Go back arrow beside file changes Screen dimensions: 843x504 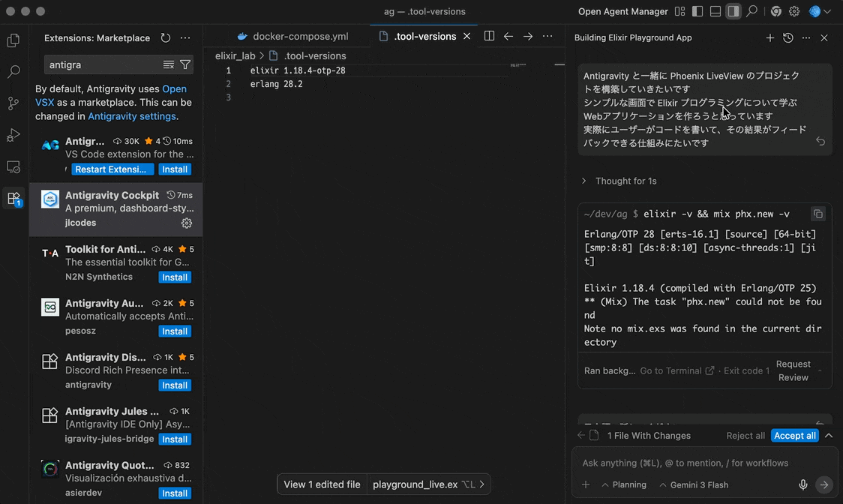point(581,435)
